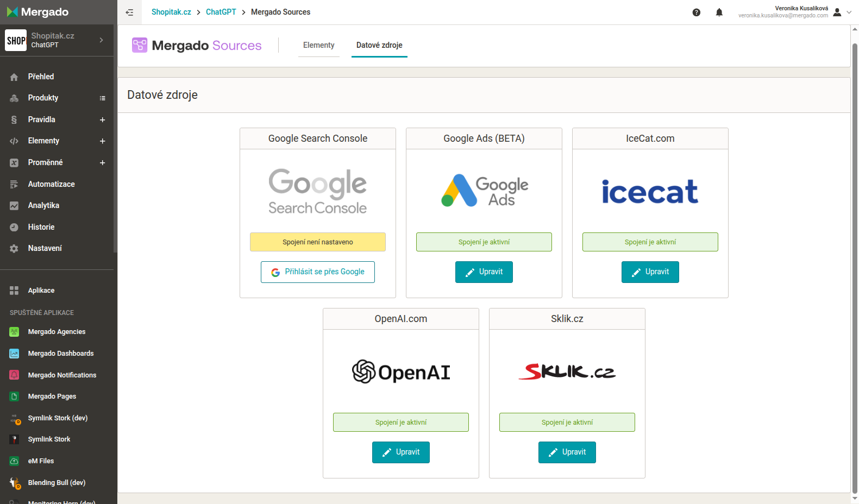Click Spojení je aktivní under Google Ads
The height and width of the screenshot is (504, 859).
[x=484, y=242]
